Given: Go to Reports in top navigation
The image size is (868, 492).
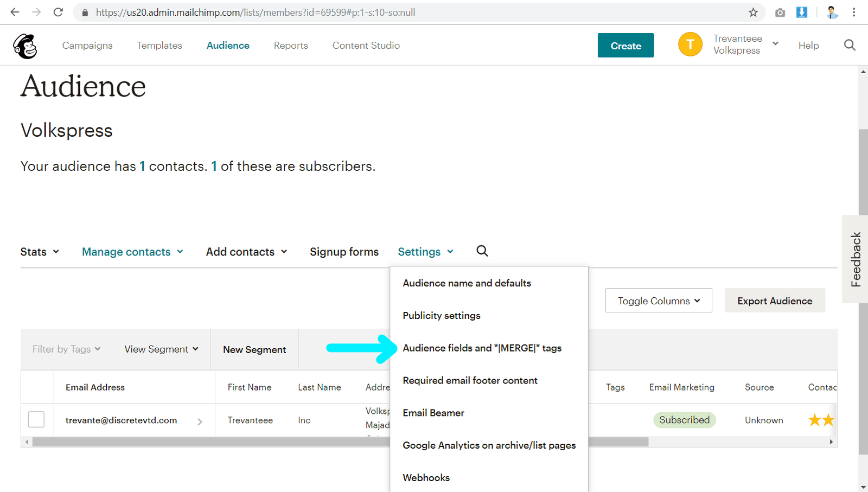Looking at the screenshot, I should pyautogui.click(x=291, y=46).
